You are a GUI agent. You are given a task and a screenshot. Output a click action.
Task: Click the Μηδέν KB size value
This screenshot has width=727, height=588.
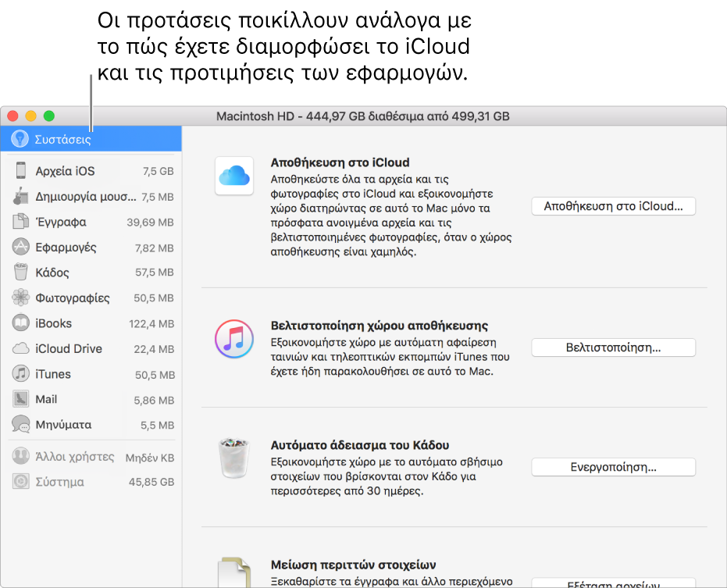tap(150, 458)
